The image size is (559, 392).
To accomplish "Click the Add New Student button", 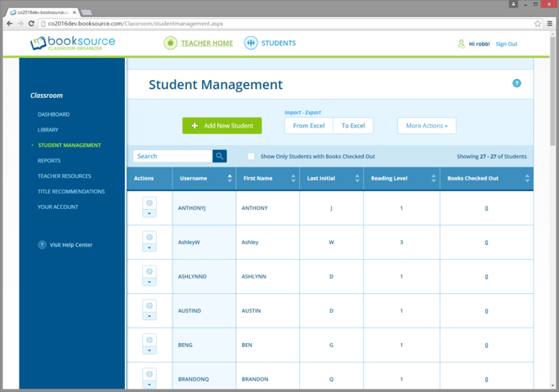I will [x=222, y=126].
